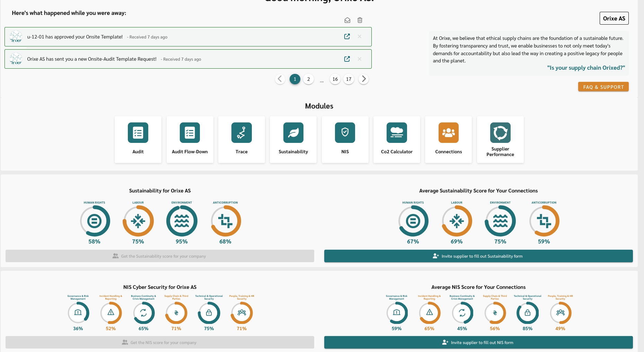Invite supplier to fill out Sustainability form
The image size is (644, 352).
tap(478, 256)
